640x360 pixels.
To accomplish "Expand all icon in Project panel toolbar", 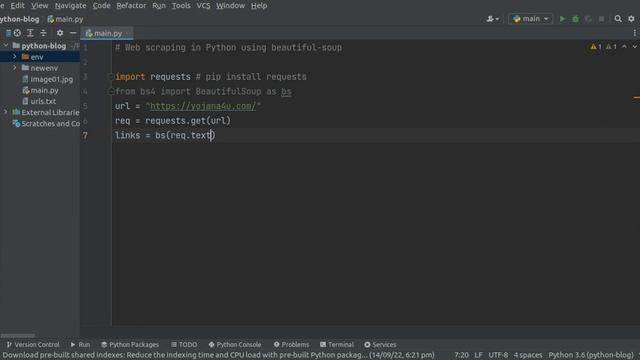I will (x=30, y=33).
